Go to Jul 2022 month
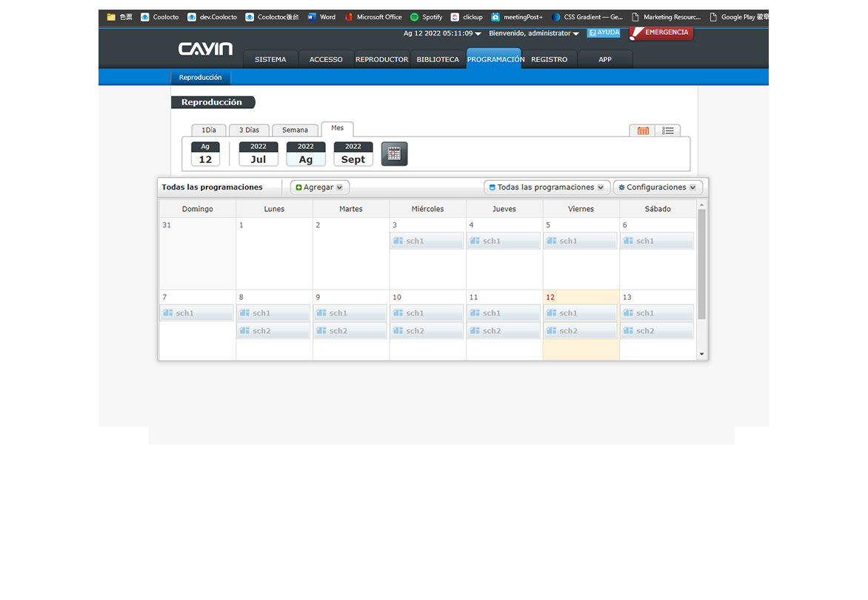The image size is (868, 600). point(258,154)
